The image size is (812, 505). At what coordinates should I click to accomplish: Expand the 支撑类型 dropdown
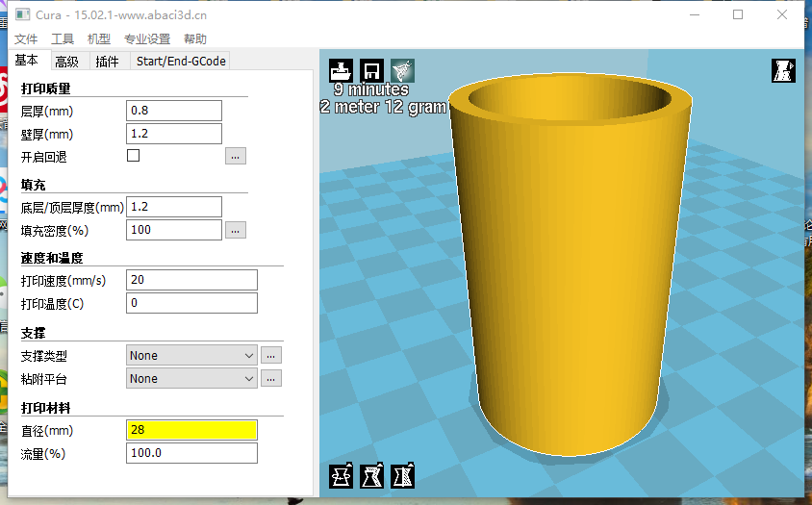coord(191,355)
